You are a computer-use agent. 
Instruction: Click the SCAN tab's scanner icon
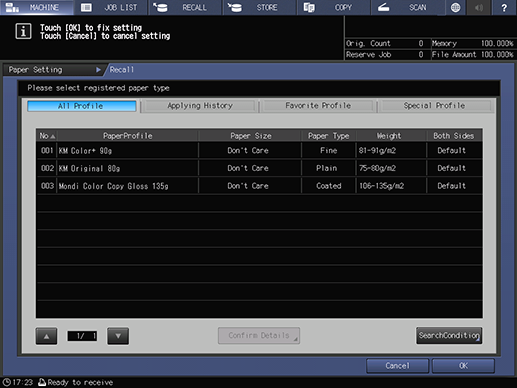pyautogui.click(x=383, y=7)
